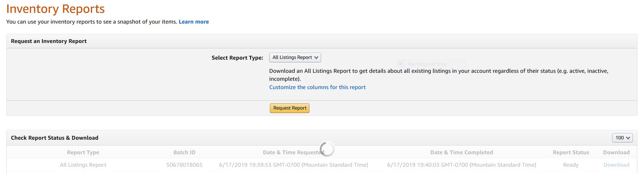Select the faint Rectangular Snip radio button

400,64
